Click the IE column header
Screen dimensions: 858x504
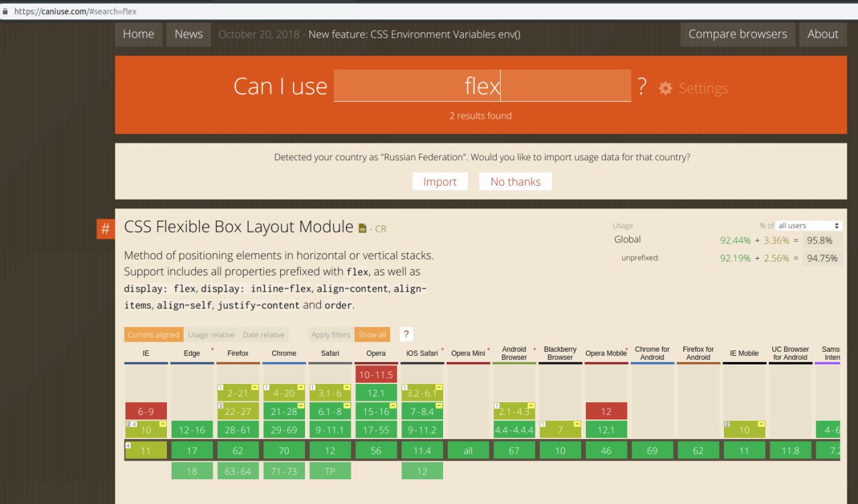click(x=145, y=353)
